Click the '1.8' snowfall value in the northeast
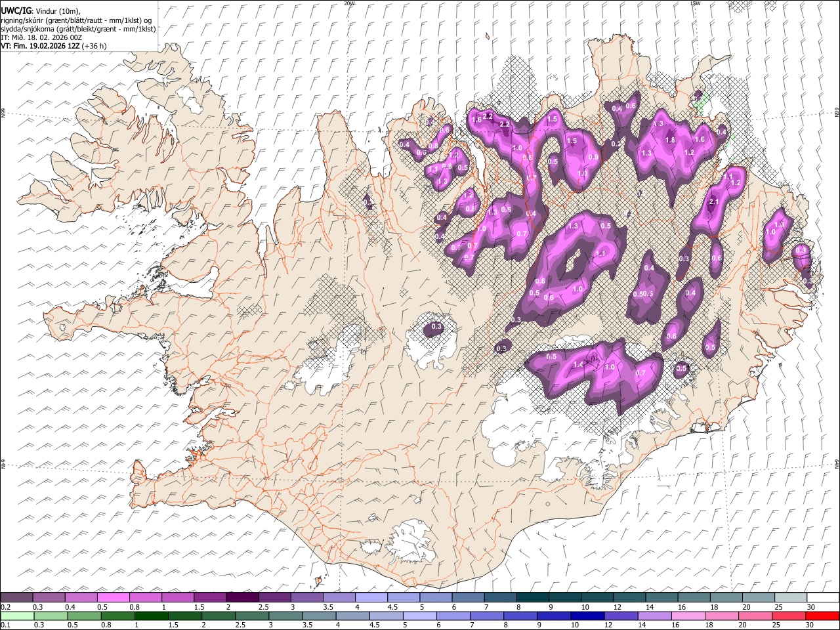Viewport: 840px width, 630px height. pyautogui.click(x=670, y=140)
